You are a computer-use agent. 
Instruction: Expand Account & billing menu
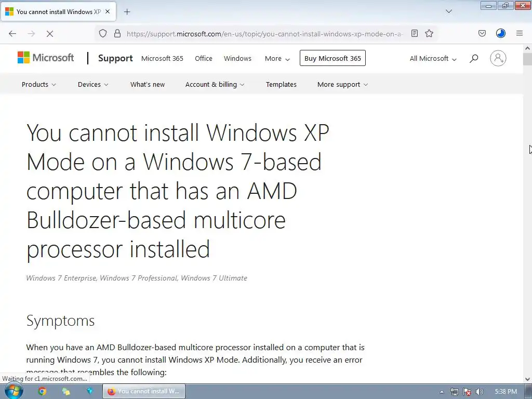coord(215,85)
